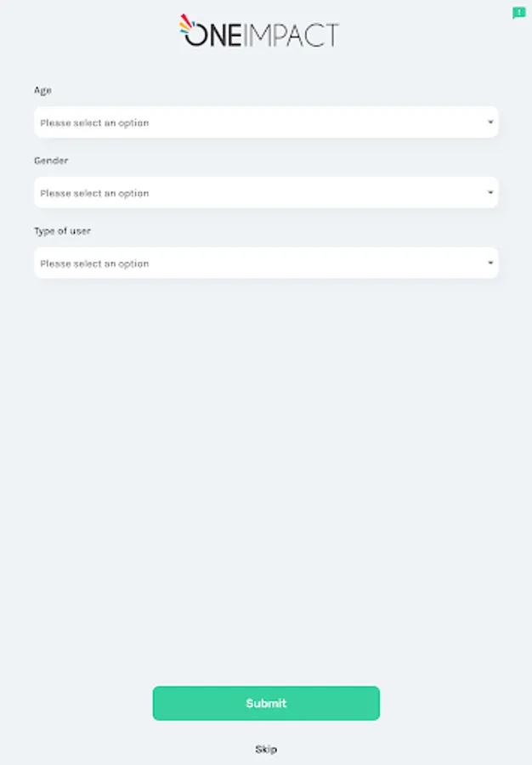This screenshot has height=765, width=532.
Task: Skip this profile step
Action: point(266,749)
